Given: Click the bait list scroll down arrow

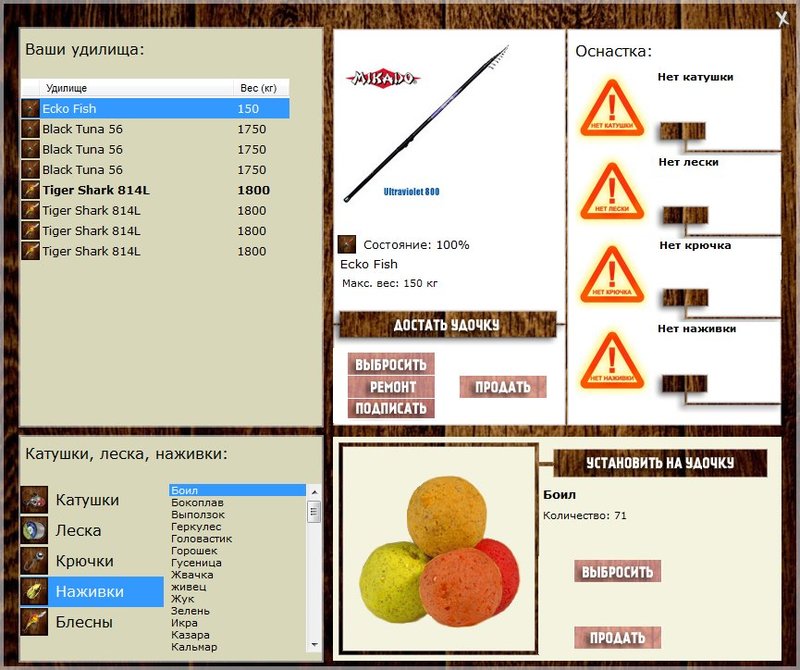Looking at the screenshot, I should [314, 645].
